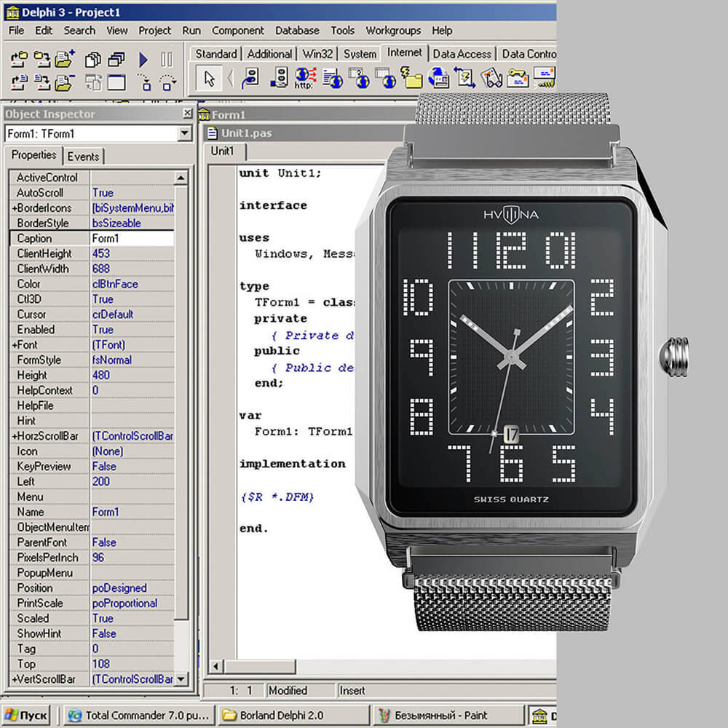
Task: Switch to the Events tab
Action: pyautogui.click(x=83, y=157)
